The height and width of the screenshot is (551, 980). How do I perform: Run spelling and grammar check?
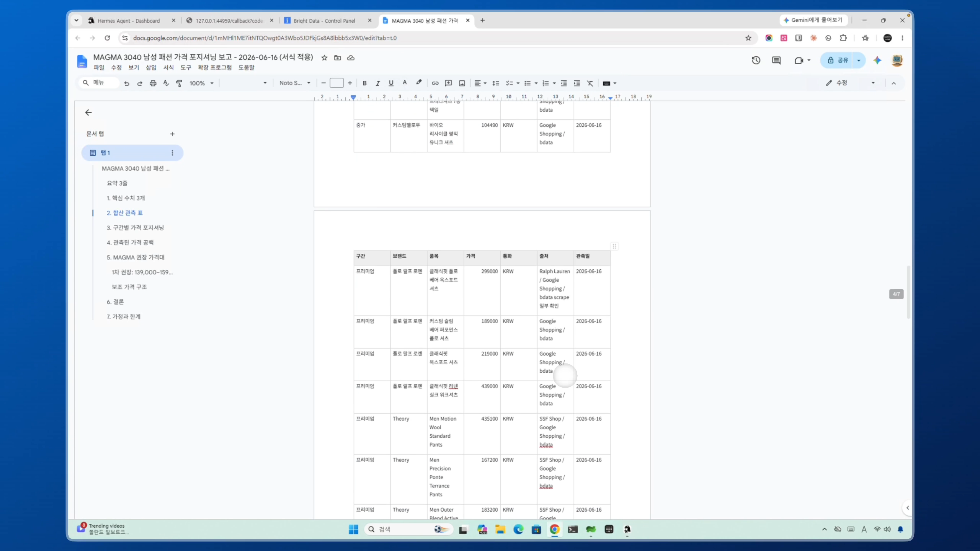166,83
